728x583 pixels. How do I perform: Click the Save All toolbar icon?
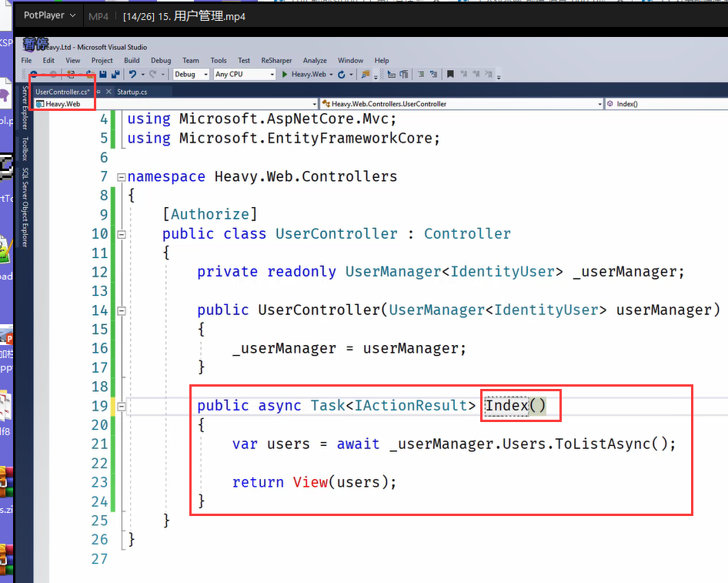click(x=115, y=75)
